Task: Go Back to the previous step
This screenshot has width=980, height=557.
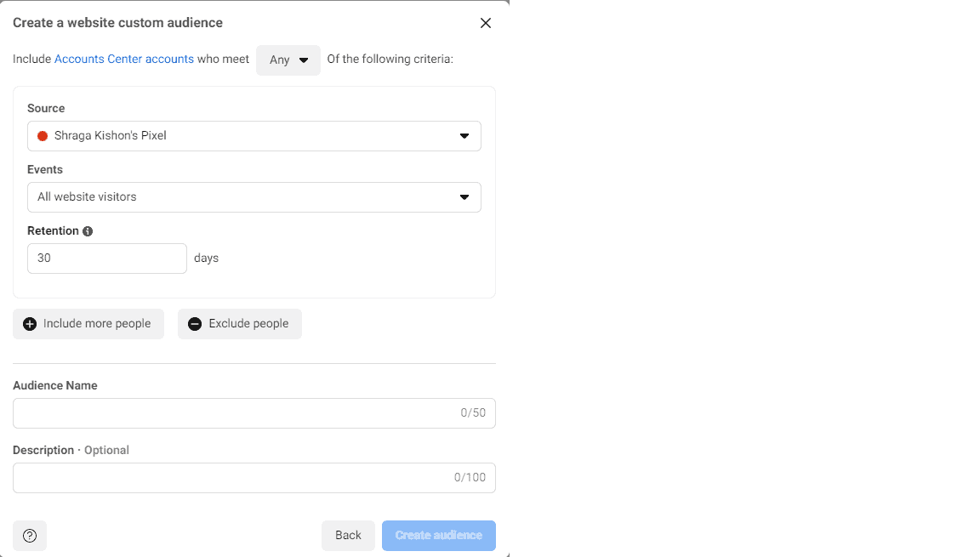Action: point(348,536)
